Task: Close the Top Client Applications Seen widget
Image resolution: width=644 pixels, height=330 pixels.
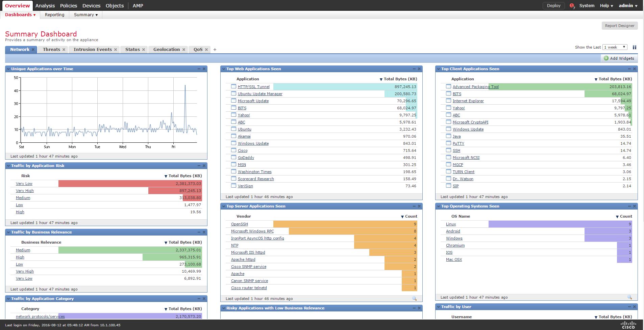Action: pyautogui.click(x=635, y=69)
